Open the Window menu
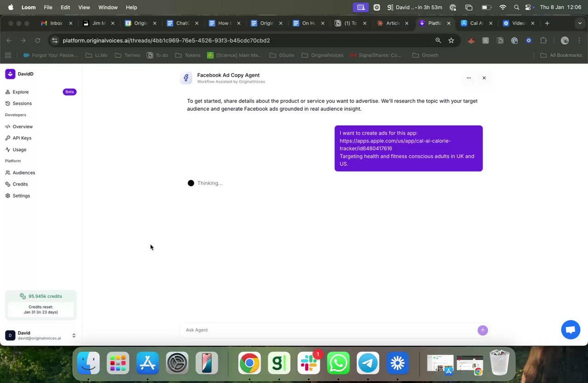The height and width of the screenshot is (383, 588). click(x=108, y=7)
